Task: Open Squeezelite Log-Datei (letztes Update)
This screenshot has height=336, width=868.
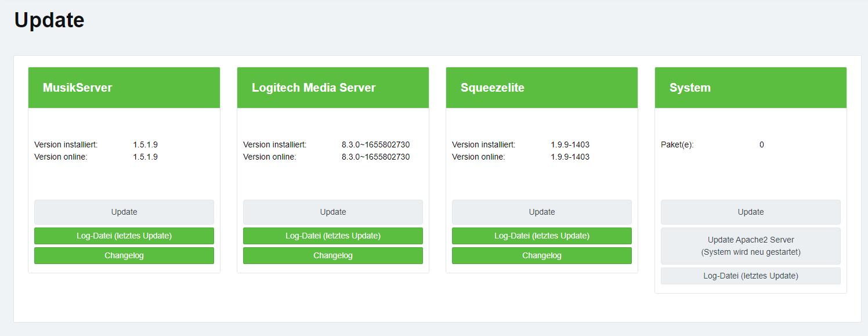Action: [542, 236]
